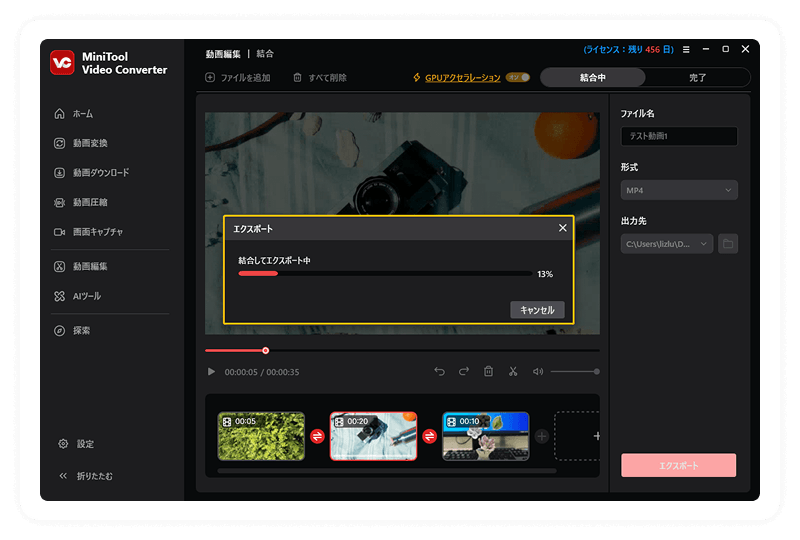Viewport: 800px width, 540px height.
Task: Click the scissors split icon
Action: click(x=513, y=372)
